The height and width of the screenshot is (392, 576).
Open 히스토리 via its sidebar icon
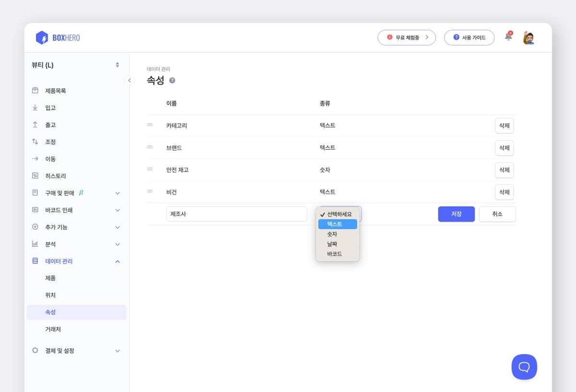coord(35,176)
